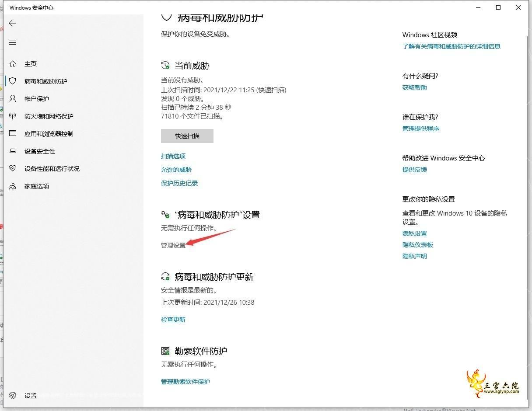Minimize the Windows 安全中心 window

click(478, 7)
